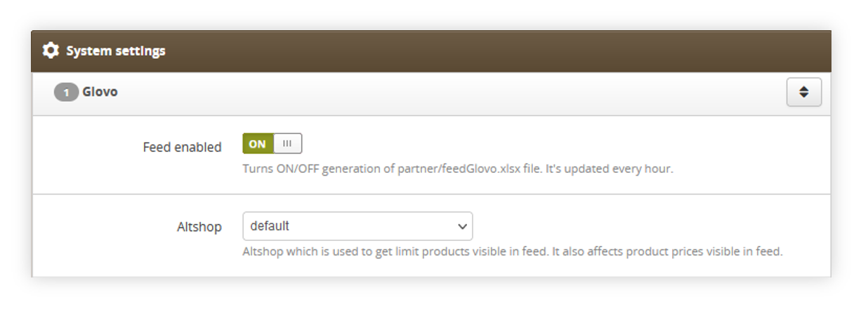Click the partner/feedGlovo.xlsx help text
The height and width of the screenshot is (314, 868).
(x=458, y=169)
